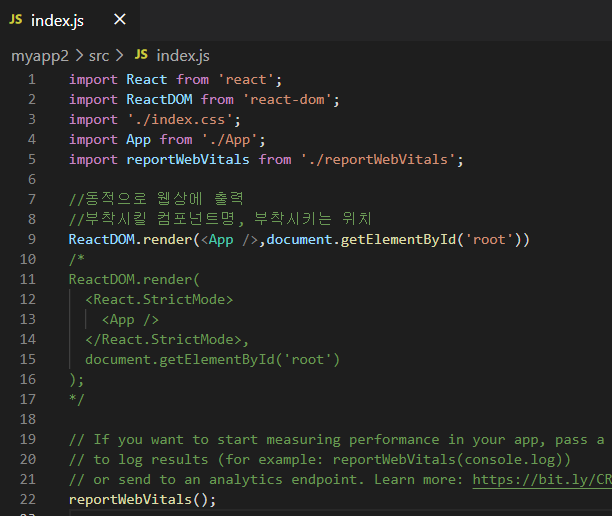Click the 'react-dom' string on line 2
This screenshot has height=516, width=612.
(x=287, y=100)
